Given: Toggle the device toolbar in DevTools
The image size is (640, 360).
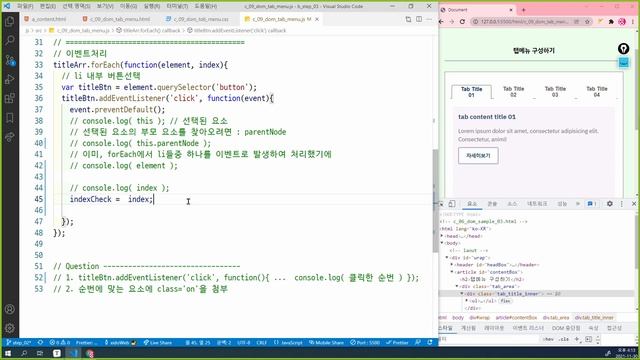Looking at the screenshot, I should click(x=452, y=203).
